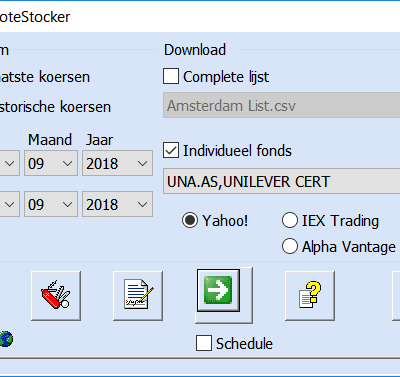Click the Amsterdam List.csv field
Viewport: 400px width, 377px height.
tap(282, 105)
